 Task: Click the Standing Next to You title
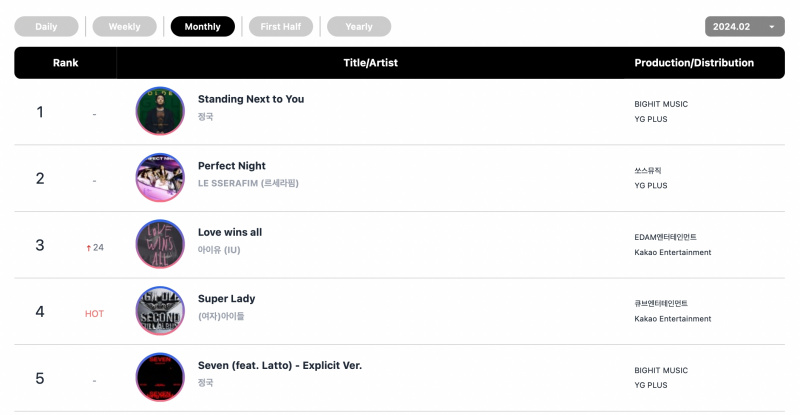pos(251,99)
